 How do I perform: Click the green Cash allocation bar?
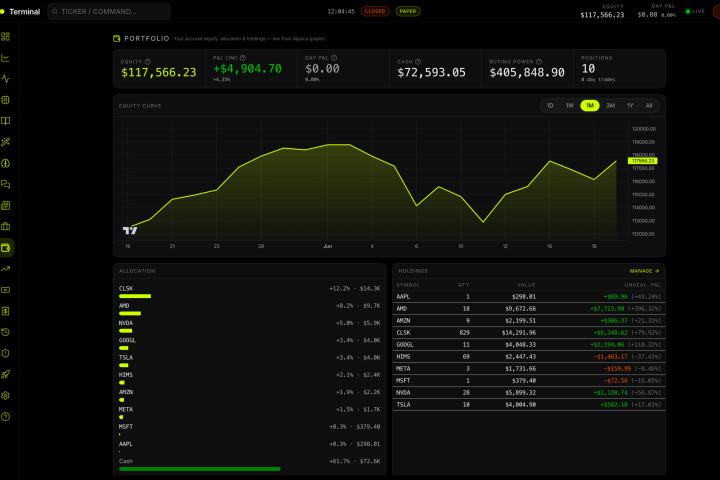pos(200,469)
